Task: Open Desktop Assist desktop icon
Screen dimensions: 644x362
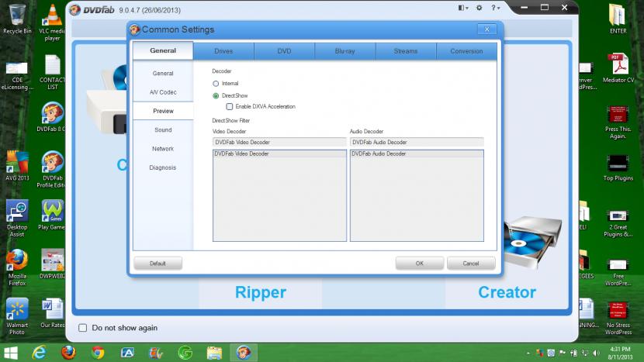Action: pos(17,218)
